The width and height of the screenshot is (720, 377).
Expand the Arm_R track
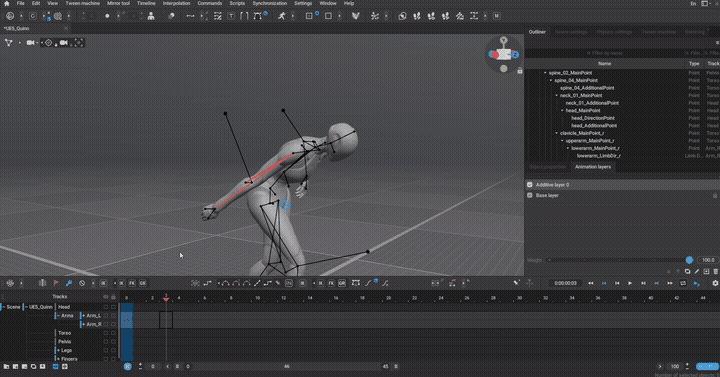tap(84, 324)
